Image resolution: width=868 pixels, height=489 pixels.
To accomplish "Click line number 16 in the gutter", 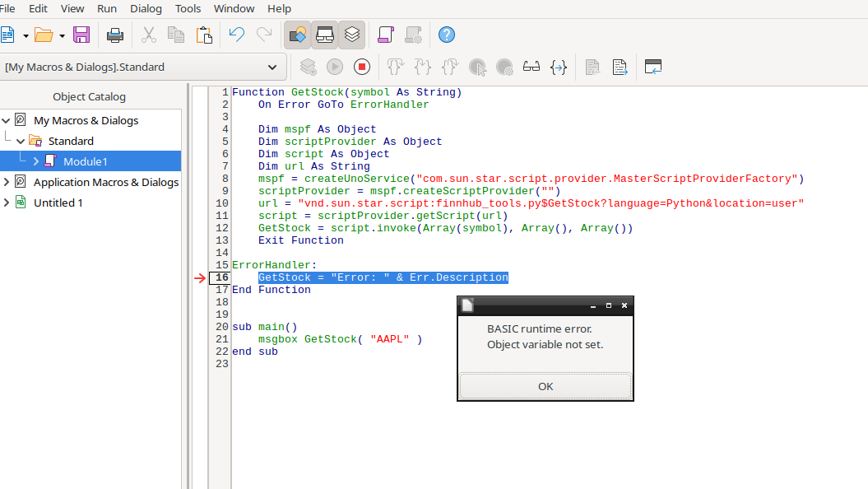I will point(221,277).
